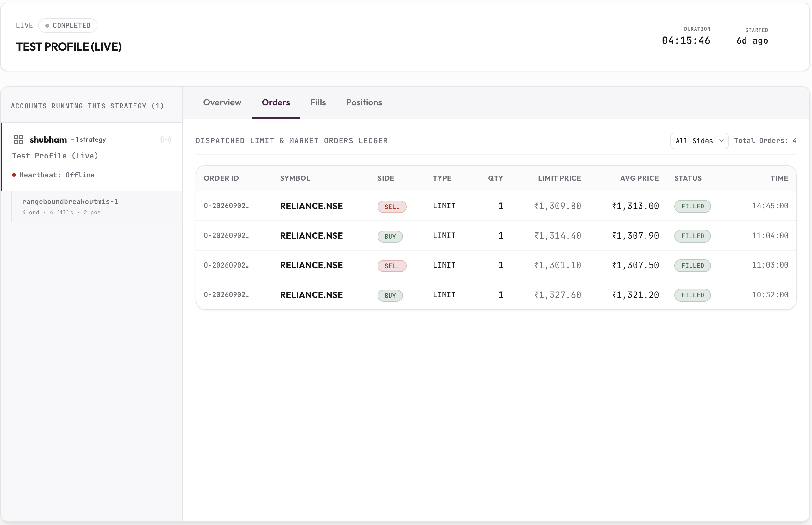
Task: Click the order ID of the 11:04:00 order
Action: coord(227,235)
